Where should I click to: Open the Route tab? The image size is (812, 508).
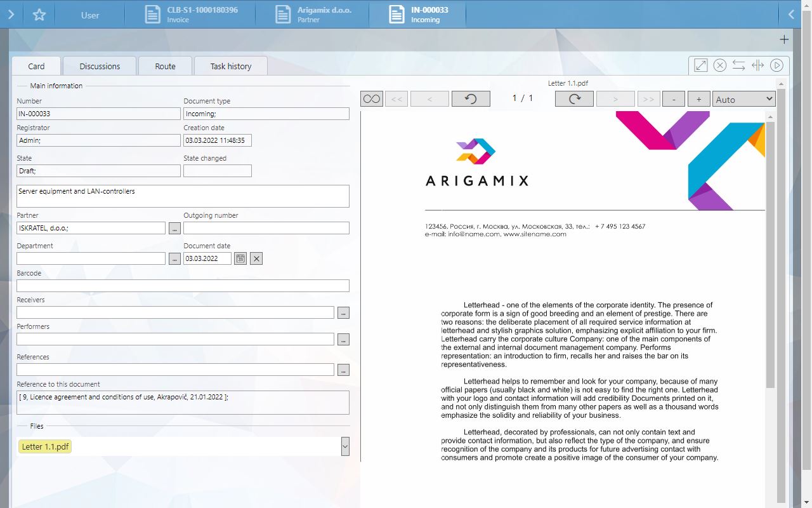pos(165,66)
